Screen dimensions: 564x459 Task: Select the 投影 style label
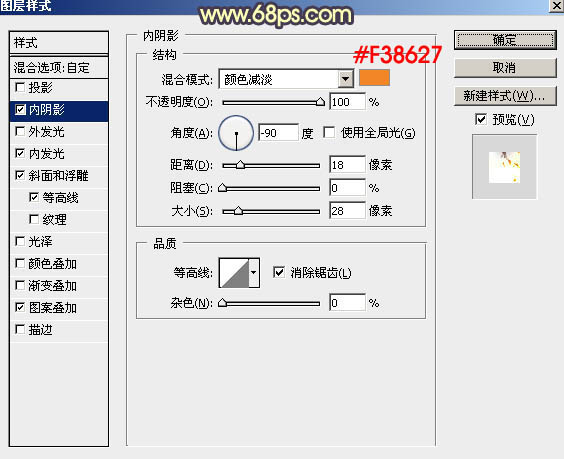pos(40,88)
